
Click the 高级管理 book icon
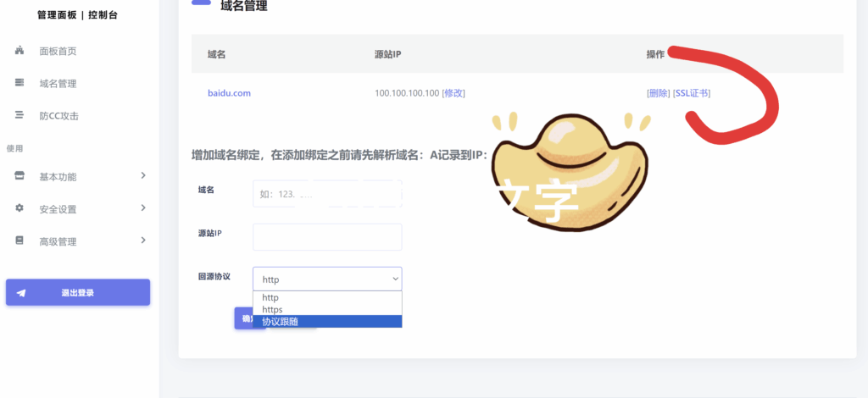pyautogui.click(x=19, y=240)
